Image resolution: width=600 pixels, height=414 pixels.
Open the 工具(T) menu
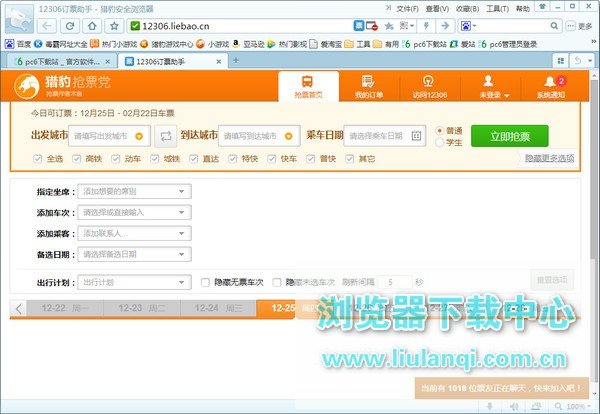tap(497, 8)
